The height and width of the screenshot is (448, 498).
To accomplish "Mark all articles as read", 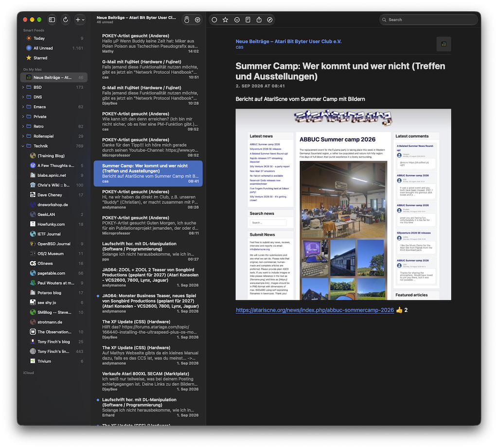I will point(187,20).
